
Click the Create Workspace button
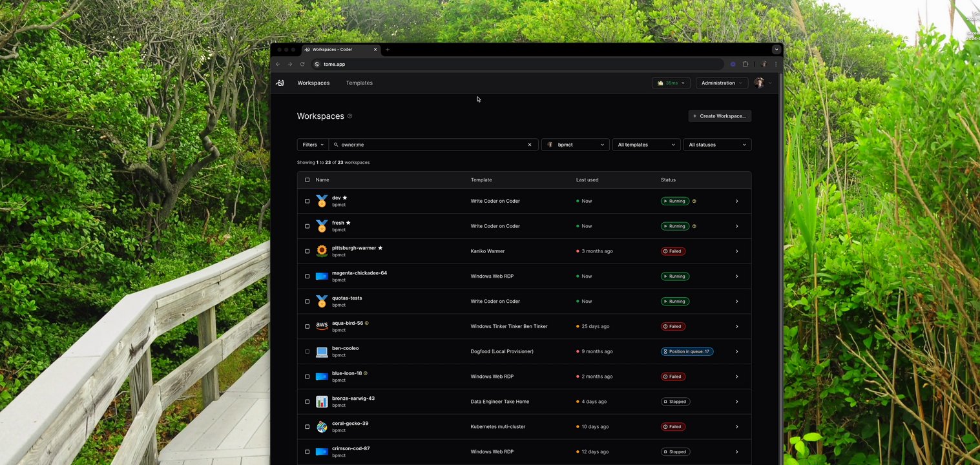(720, 116)
